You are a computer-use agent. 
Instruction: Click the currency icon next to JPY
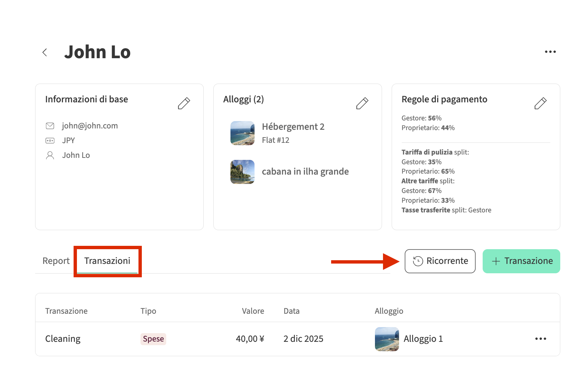[x=50, y=140]
